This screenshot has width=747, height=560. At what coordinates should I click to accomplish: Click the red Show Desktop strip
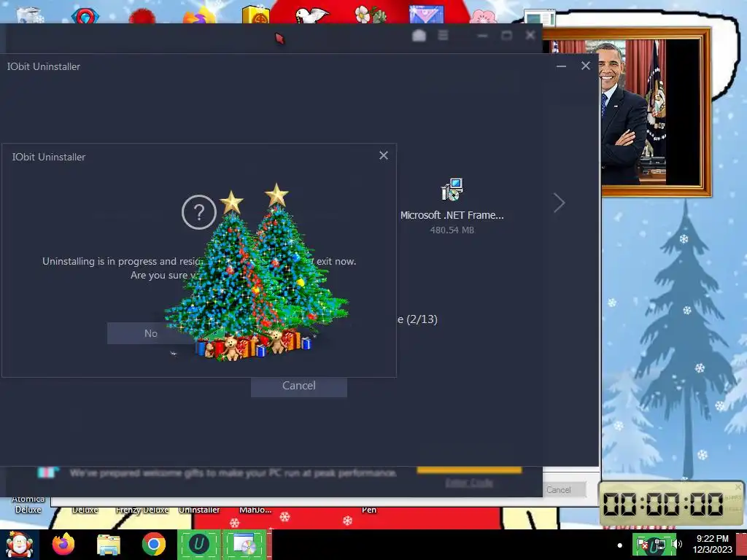(x=741, y=545)
